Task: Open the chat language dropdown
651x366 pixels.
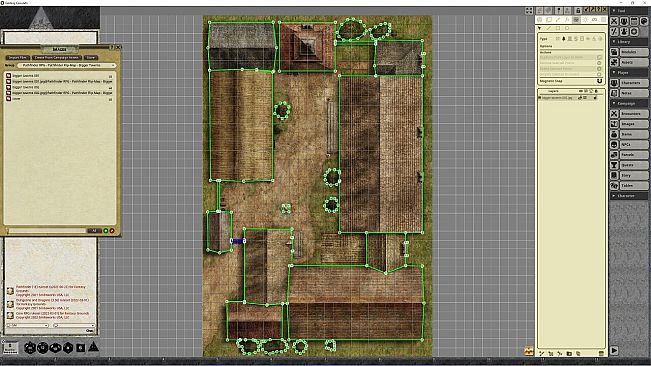Action: click(73, 325)
